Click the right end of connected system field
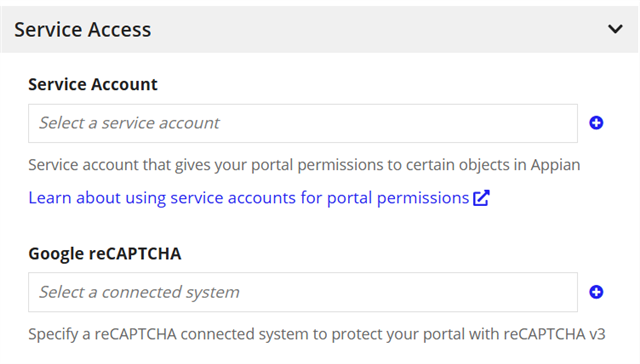Viewport: 640px width, 364px height. [x=563, y=292]
